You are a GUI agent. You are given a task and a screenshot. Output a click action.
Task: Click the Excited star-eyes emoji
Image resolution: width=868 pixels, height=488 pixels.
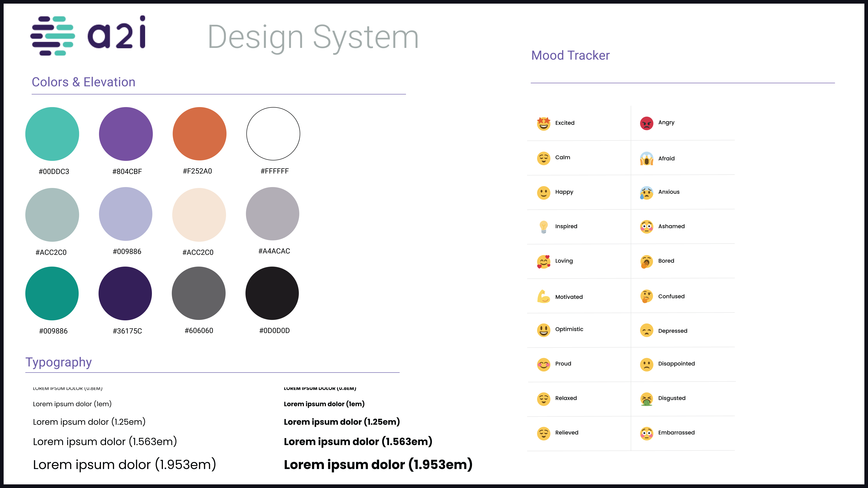pos(543,123)
